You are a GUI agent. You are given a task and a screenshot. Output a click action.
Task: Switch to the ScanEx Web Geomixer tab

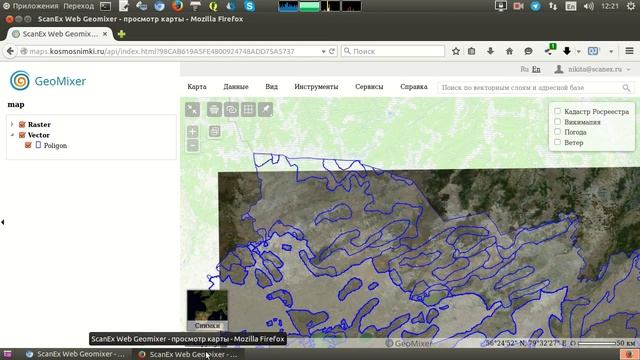pyautogui.click(x=60, y=34)
